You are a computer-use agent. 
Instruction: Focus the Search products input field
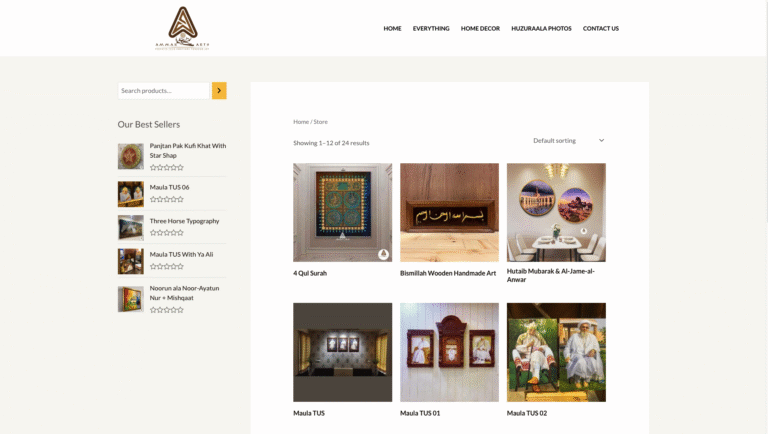coord(164,91)
